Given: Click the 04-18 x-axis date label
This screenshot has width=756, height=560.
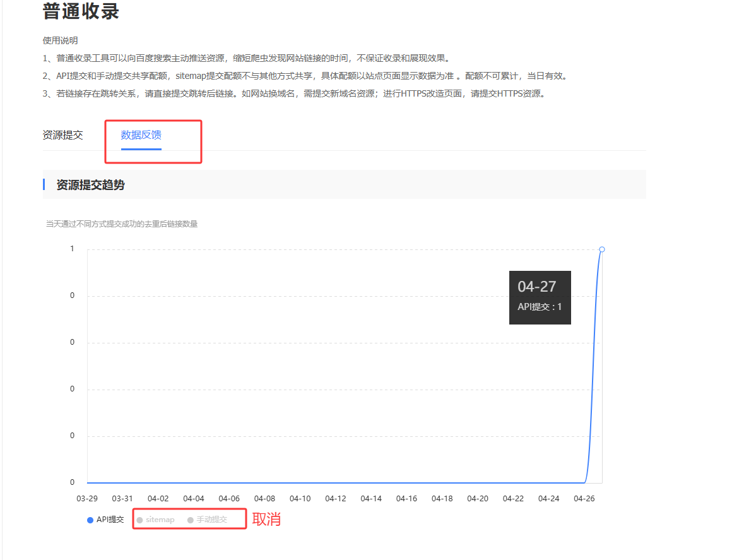Looking at the screenshot, I should click(x=442, y=498).
